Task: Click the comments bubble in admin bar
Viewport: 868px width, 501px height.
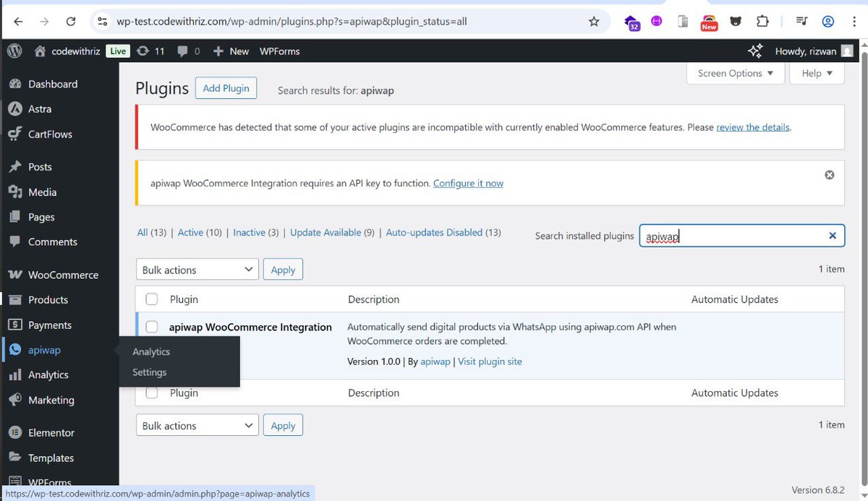Action: point(189,51)
